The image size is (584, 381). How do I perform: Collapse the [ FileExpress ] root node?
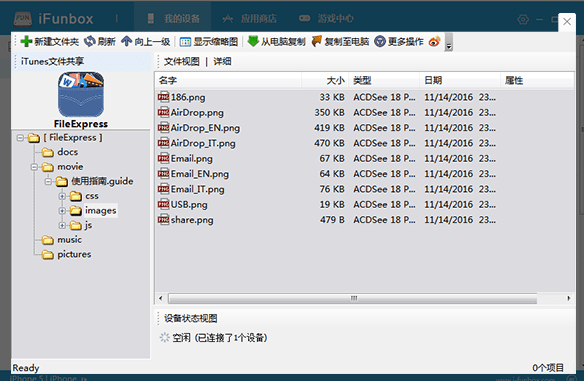(x=20, y=138)
